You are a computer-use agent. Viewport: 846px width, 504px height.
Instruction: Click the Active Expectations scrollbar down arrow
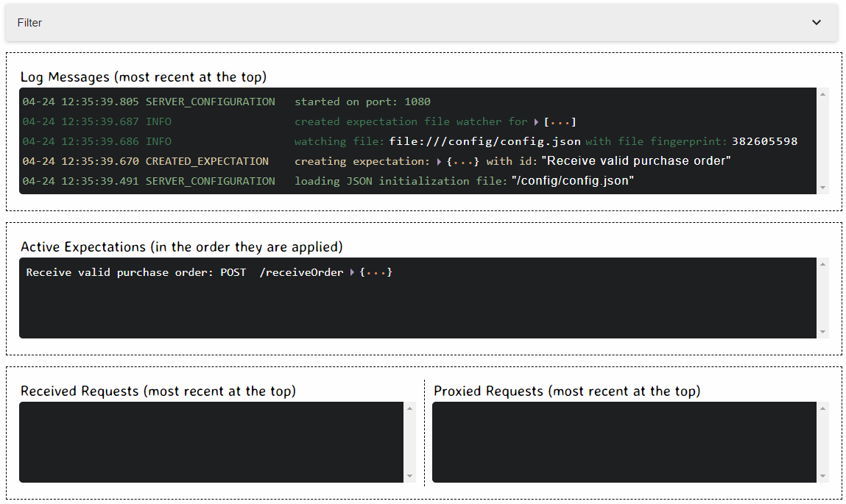pyautogui.click(x=822, y=332)
